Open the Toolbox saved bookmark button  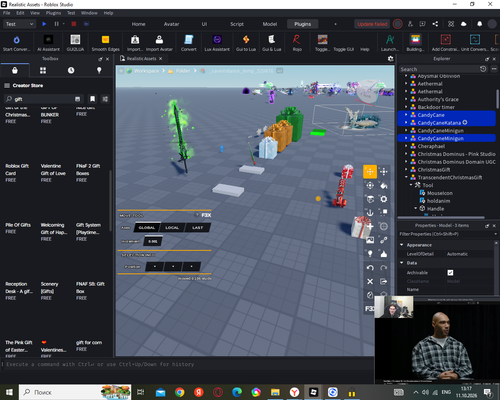pyautogui.click(x=92, y=99)
